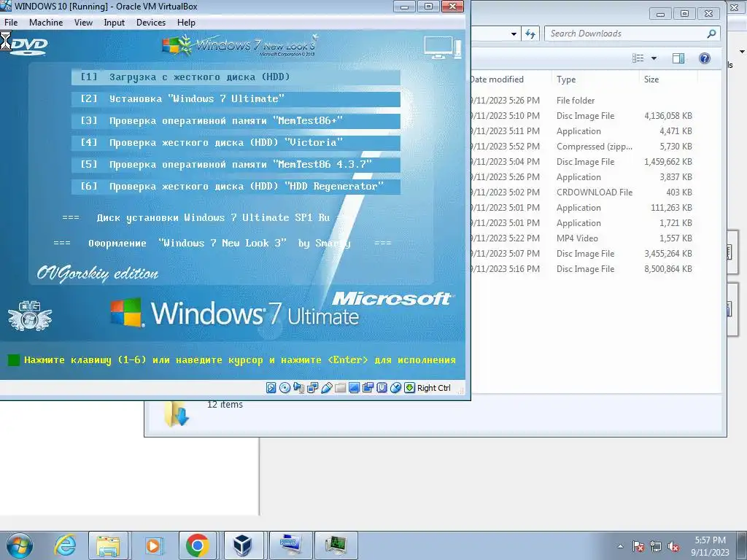Sort by Type column header in Explorer

595,79
